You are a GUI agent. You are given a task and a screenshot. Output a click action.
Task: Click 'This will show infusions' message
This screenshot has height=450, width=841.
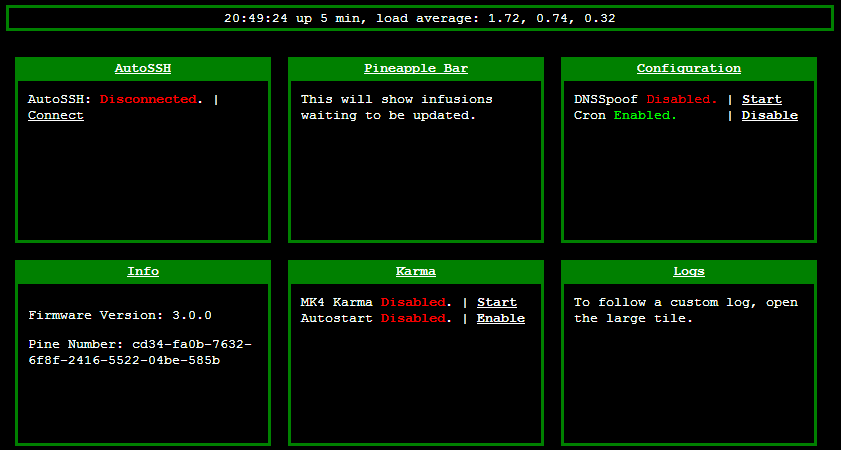point(396,107)
